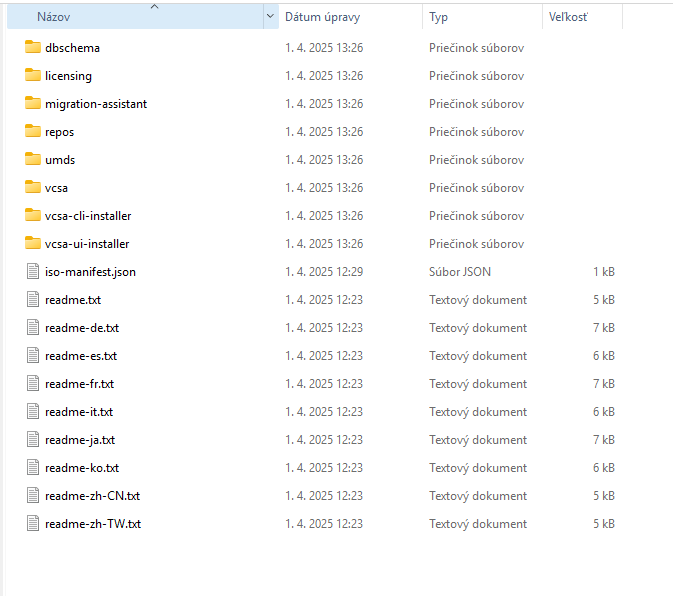Click the 6 kB size of readme-ko.txt
This screenshot has height=596, width=673.
click(x=604, y=468)
